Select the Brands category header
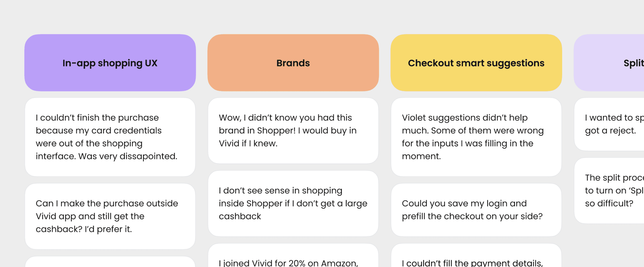Viewport: 644px width, 267px height. [x=293, y=63]
